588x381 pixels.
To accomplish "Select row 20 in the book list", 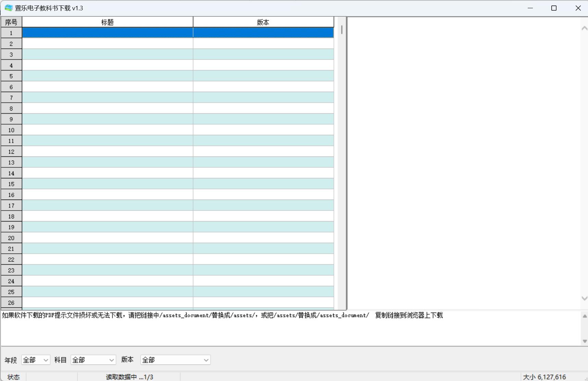I will pos(137,238).
